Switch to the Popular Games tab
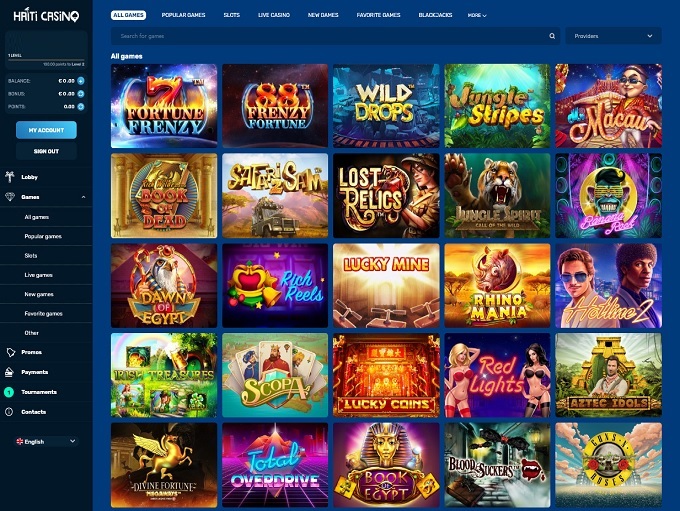The height and width of the screenshot is (511, 680). [x=183, y=15]
